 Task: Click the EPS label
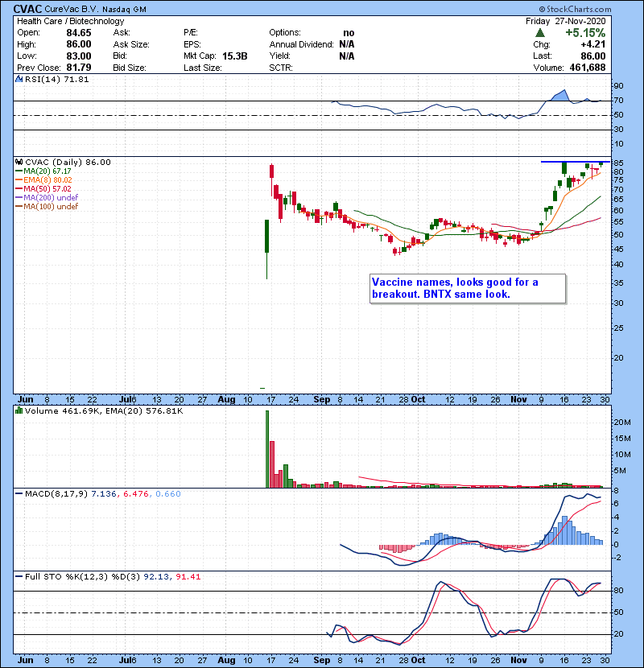coord(192,44)
